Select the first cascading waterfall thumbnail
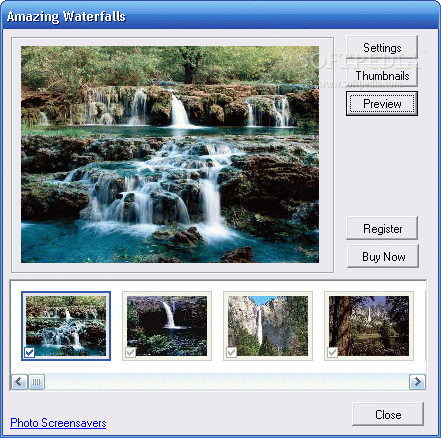 click(66, 326)
